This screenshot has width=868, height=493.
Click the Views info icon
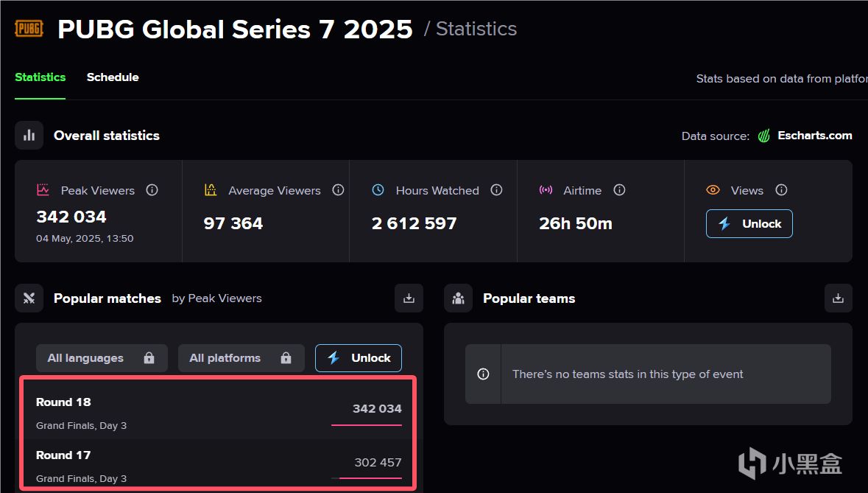point(781,190)
